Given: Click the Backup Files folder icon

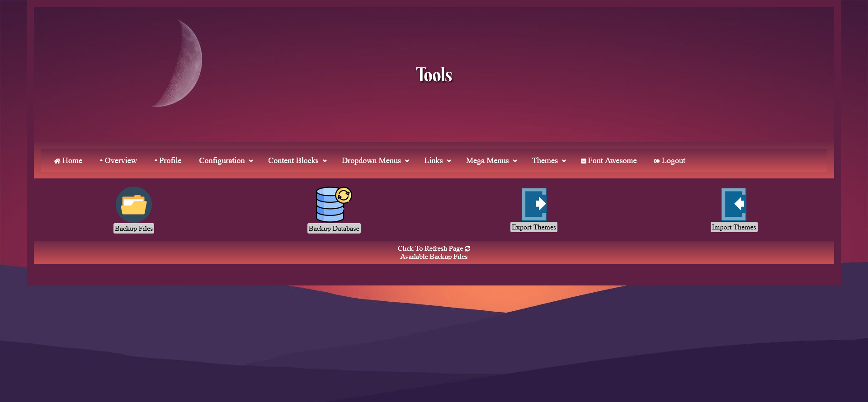Looking at the screenshot, I should (134, 205).
